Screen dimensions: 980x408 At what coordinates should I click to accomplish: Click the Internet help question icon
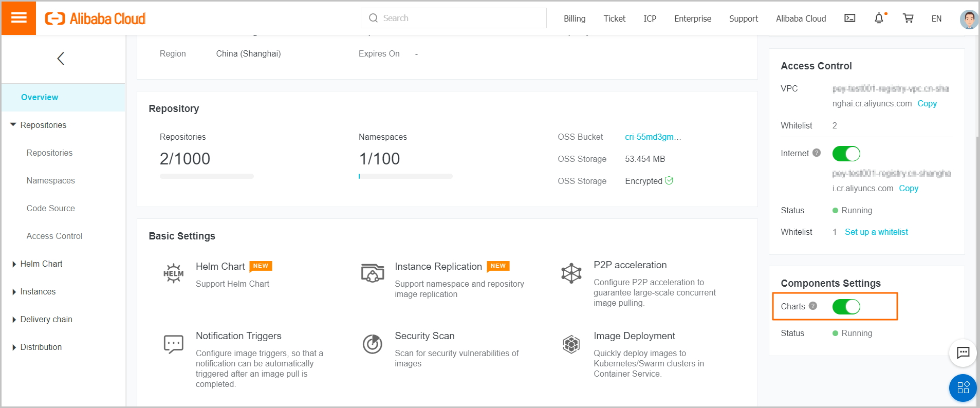pyautogui.click(x=817, y=153)
